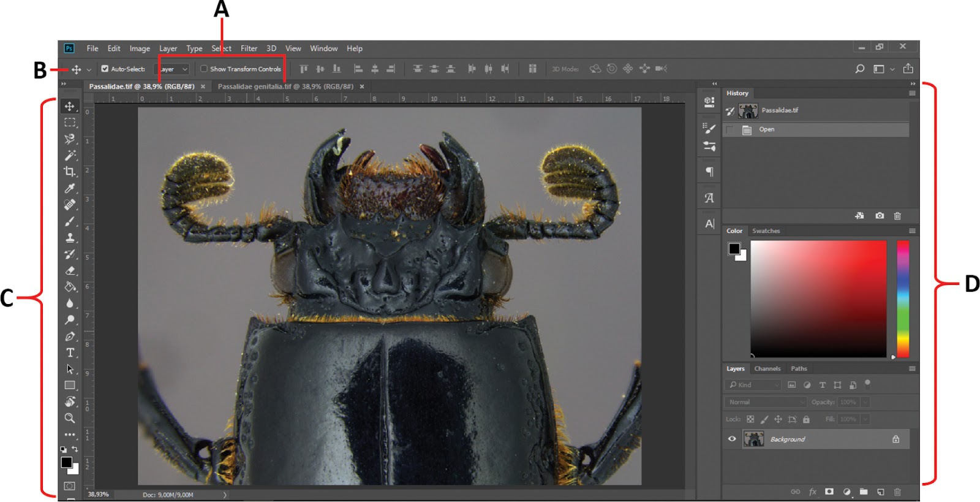Select the Pen tool
This screenshot has height=502, width=980.
click(70, 337)
